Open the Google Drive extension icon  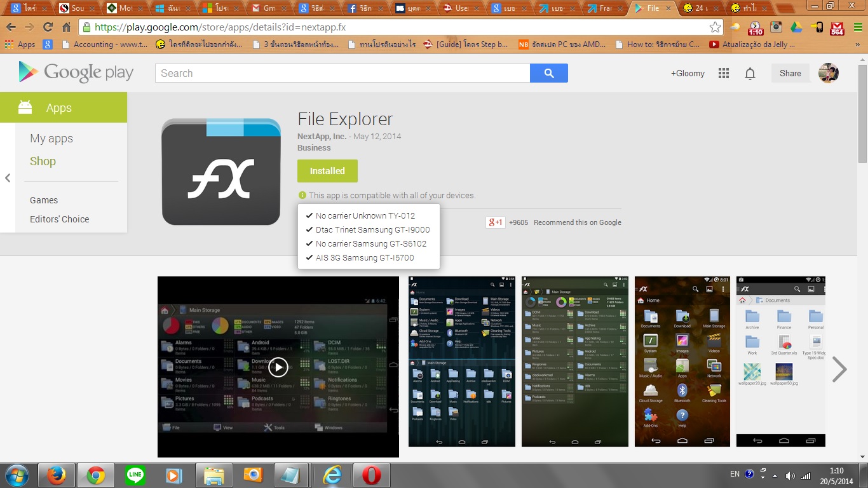(796, 27)
